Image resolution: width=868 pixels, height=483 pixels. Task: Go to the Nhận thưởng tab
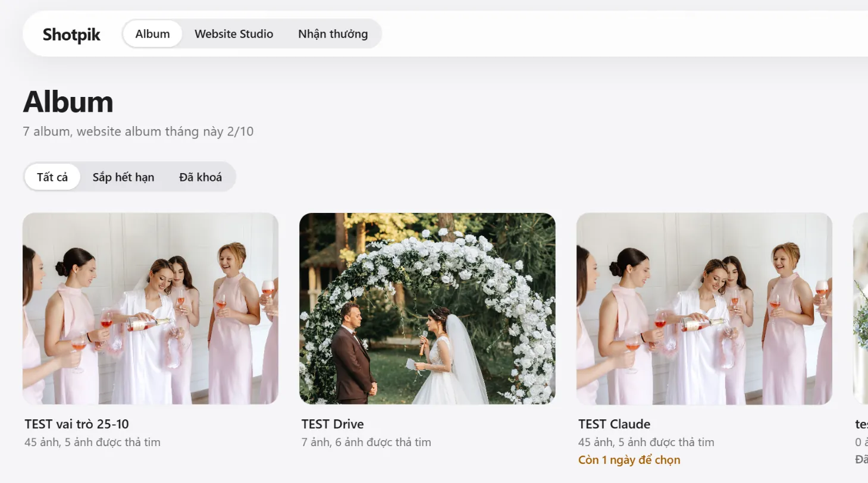pos(333,34)
